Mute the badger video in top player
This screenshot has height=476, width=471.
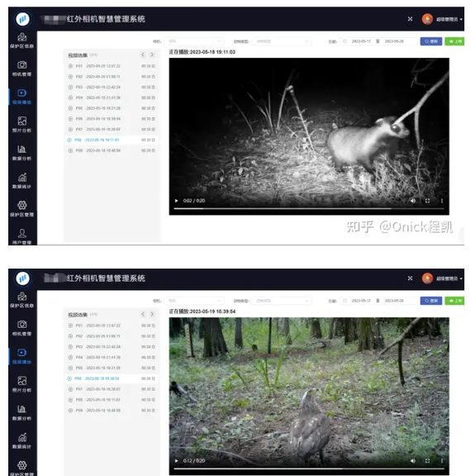click(x=413, y=201)
